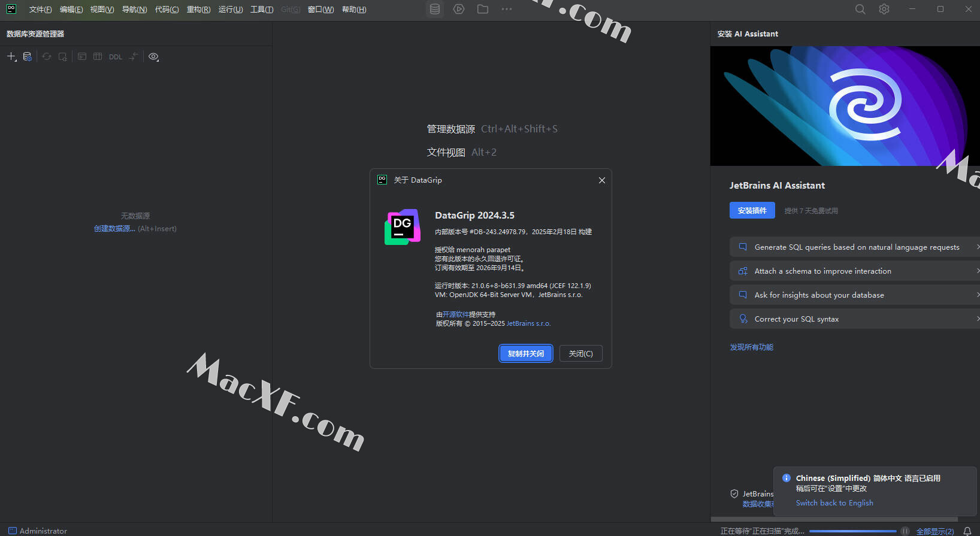980x536 pixels.
Task: Open the 窗口(W) menu
Action: (320, 10)
